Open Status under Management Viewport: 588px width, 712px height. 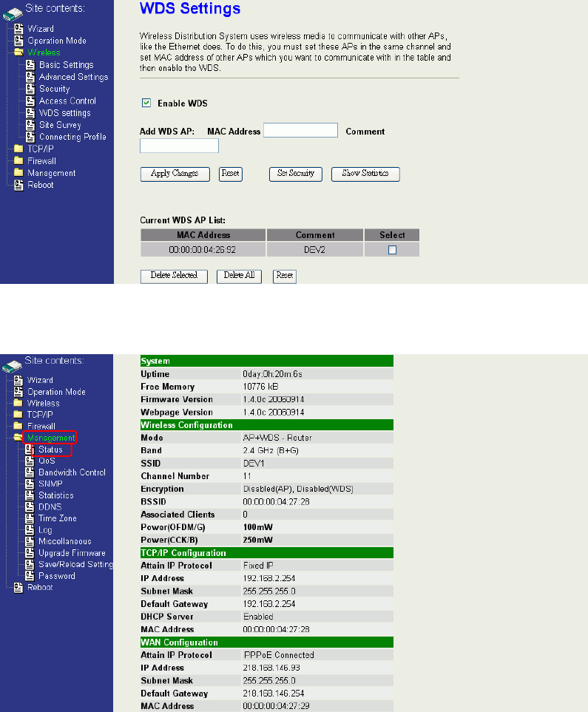(50, 450)
